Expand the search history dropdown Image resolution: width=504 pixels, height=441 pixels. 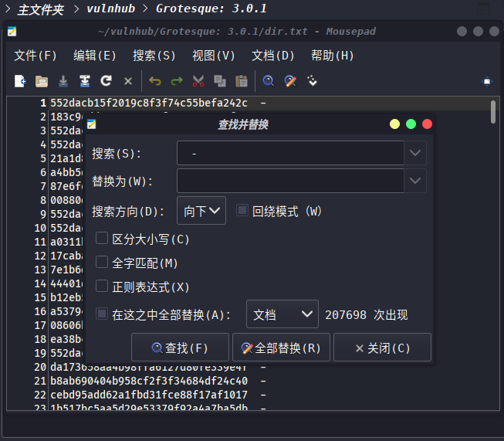(415, 153)
